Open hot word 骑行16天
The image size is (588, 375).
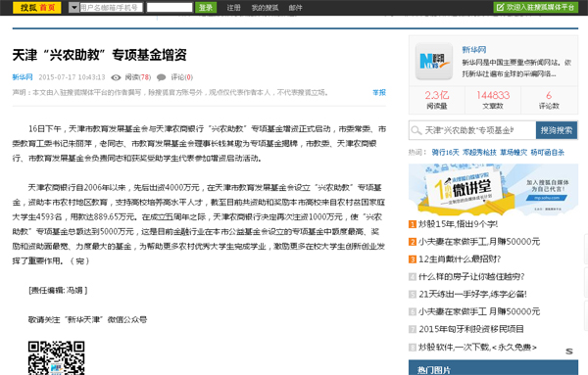click(445, 152)
